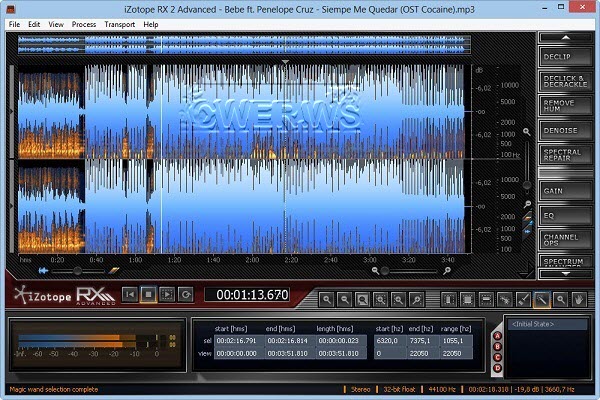Image resolution: width=600 pixels, height=400 pixels.
Task: Open the Spectrum Analyzer module
Action: [x=565, y=261]
